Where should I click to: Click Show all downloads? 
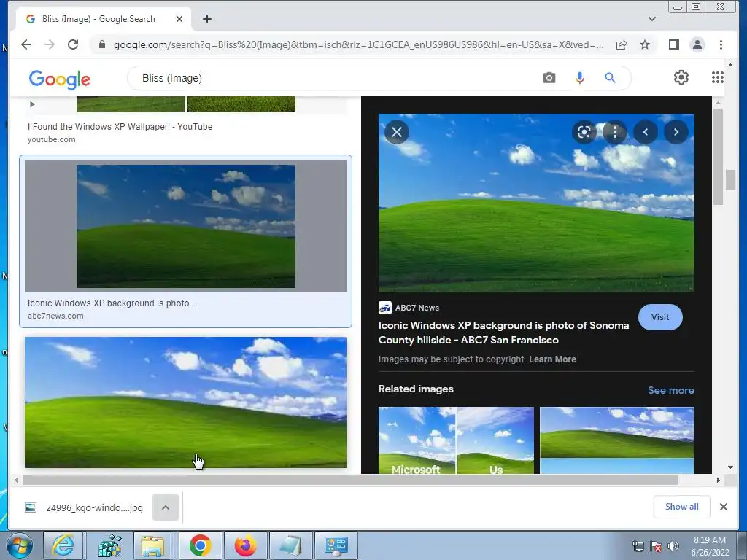click(x=682, y=507)
